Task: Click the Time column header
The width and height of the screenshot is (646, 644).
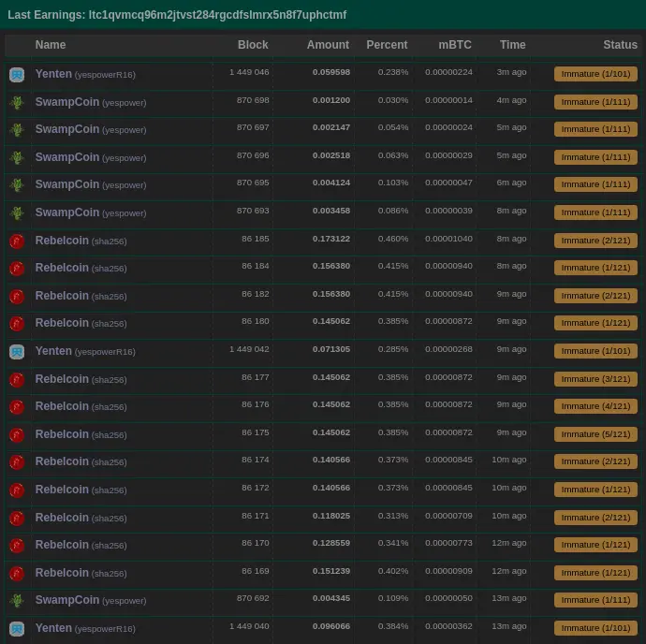Action: [x=512, y=45]
